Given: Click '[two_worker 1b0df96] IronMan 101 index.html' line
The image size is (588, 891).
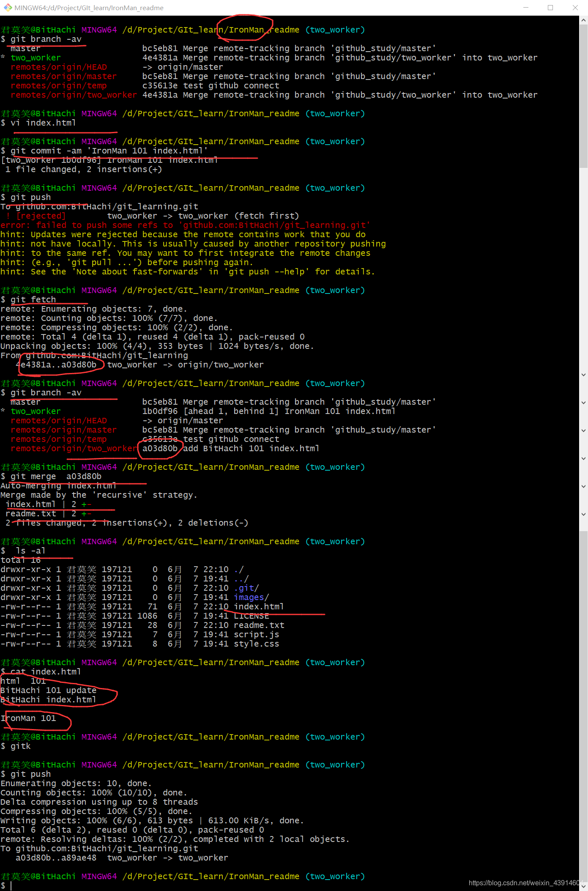Looking at the screenshot, I should [109, 160].
